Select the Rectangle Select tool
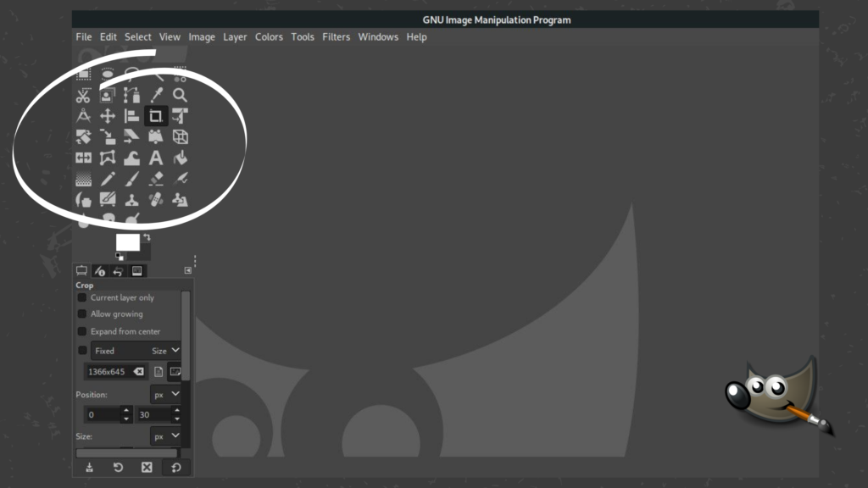Screen dimensions: 868x488 pos(84,75)
